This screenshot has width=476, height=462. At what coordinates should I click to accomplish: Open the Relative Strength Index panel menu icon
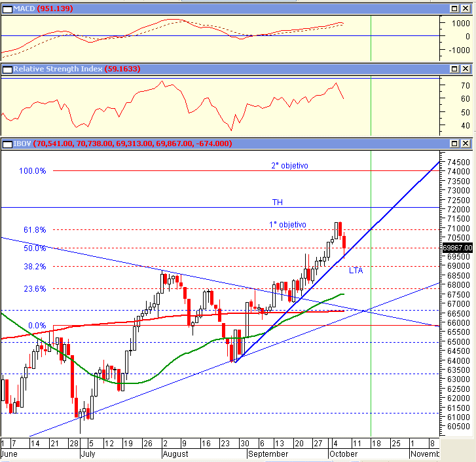click(7, 69)
